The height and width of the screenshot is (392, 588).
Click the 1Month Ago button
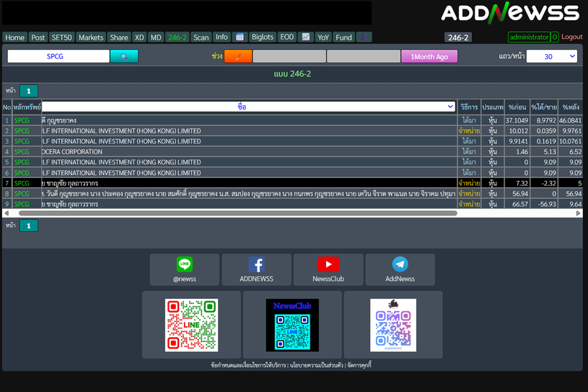pos(429,56)
